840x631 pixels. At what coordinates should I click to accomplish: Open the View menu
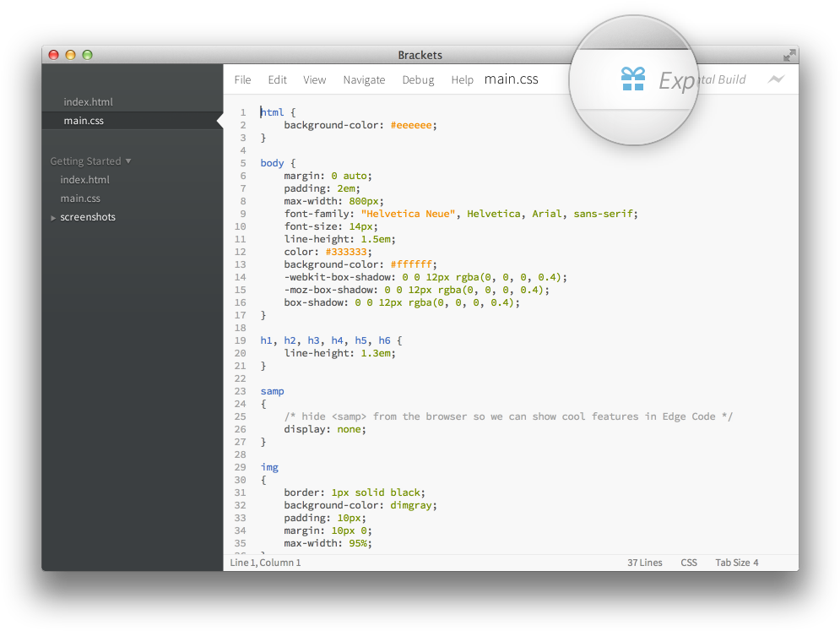(314, 80)
